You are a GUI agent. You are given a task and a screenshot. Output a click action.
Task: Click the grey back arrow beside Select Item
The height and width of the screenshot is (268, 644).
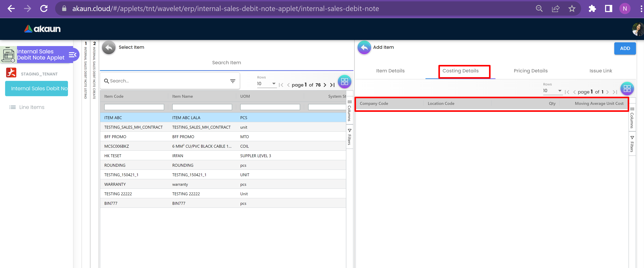coord(109,48)
